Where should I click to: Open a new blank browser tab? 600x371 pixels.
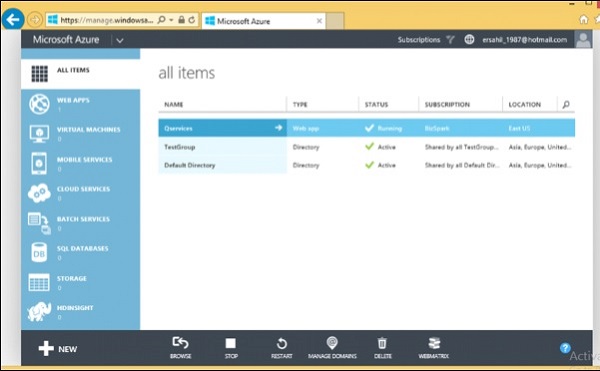click(x=335, y=21)
